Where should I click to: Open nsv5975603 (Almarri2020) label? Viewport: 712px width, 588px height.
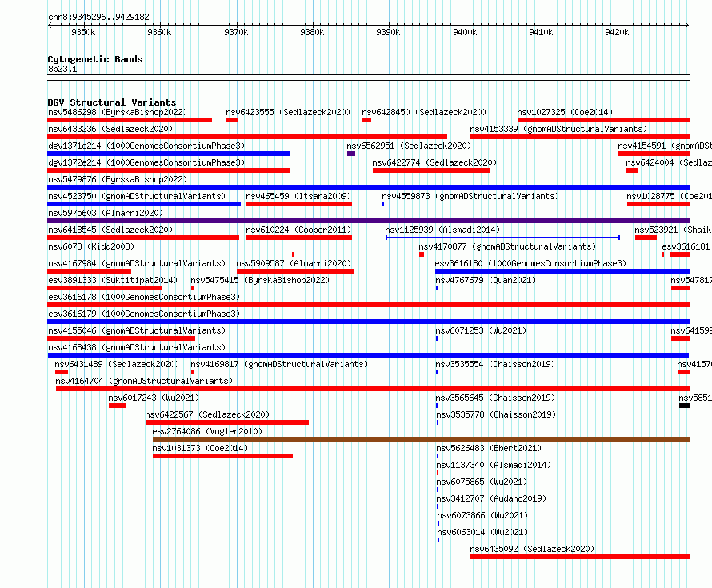[106, 213]
